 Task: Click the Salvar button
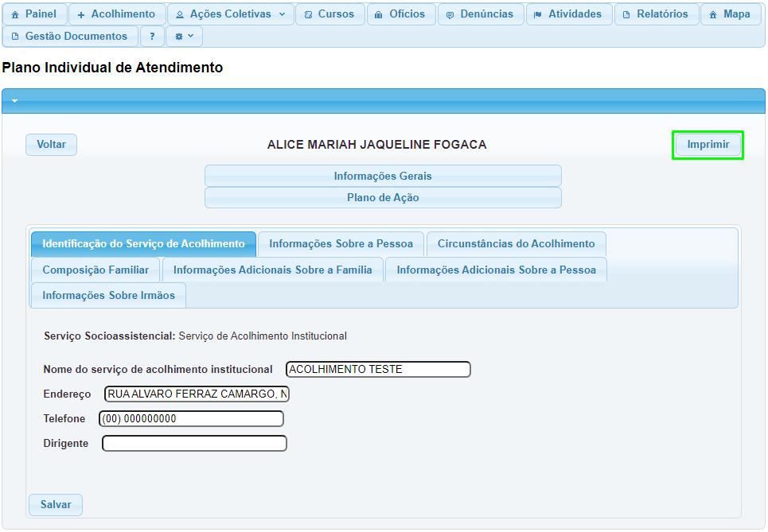(56, 505)
